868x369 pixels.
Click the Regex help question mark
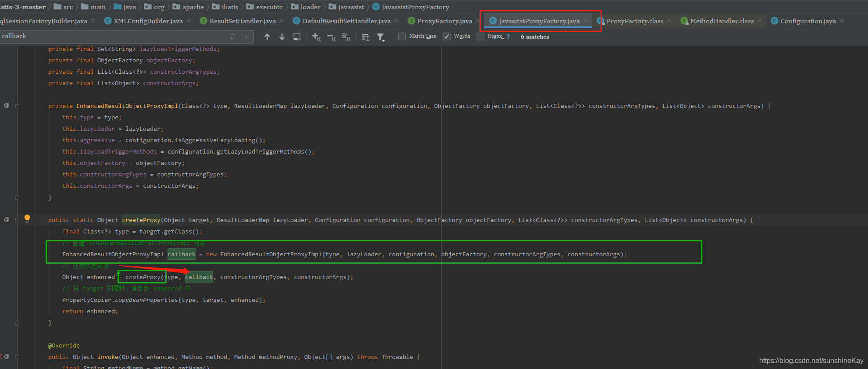pos(508,36)
